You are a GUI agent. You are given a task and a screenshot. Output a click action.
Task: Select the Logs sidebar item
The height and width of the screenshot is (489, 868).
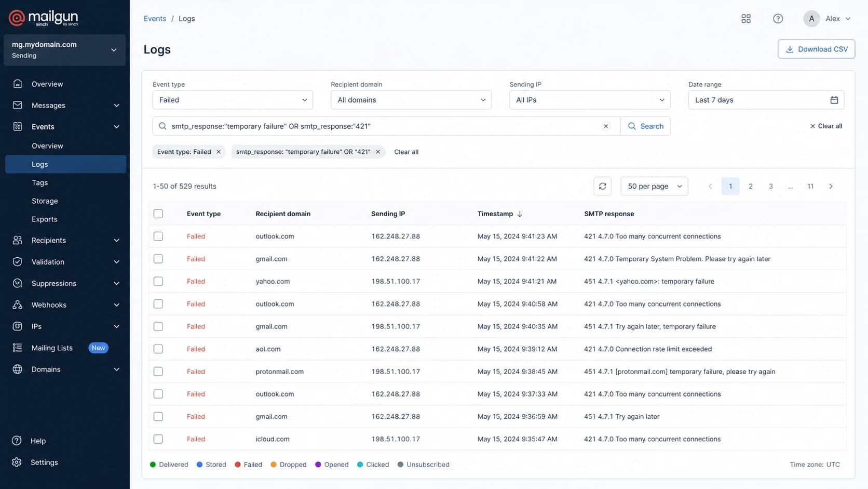[66, 164]
